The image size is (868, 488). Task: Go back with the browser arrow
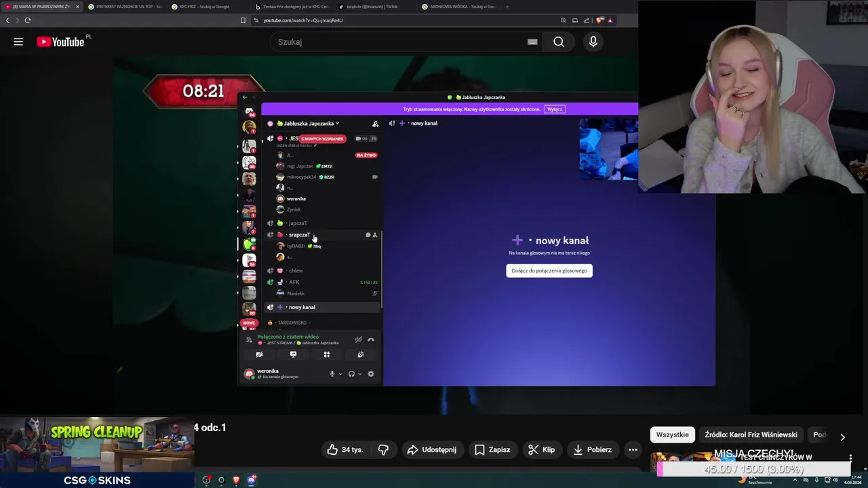tap(7, 20)
